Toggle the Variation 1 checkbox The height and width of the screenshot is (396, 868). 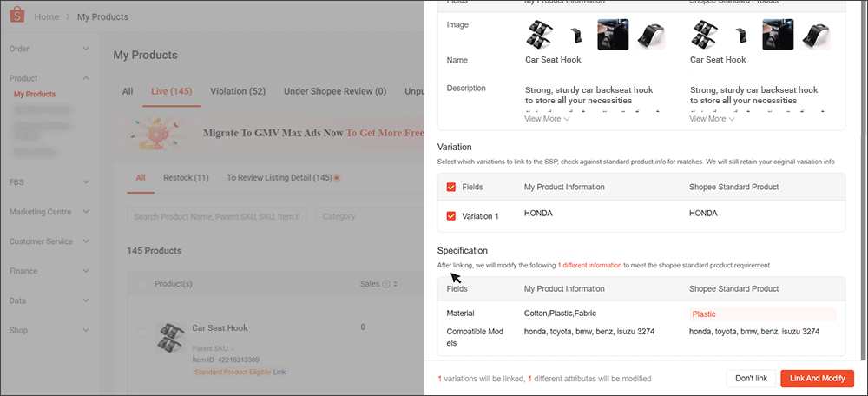(450, 216)
